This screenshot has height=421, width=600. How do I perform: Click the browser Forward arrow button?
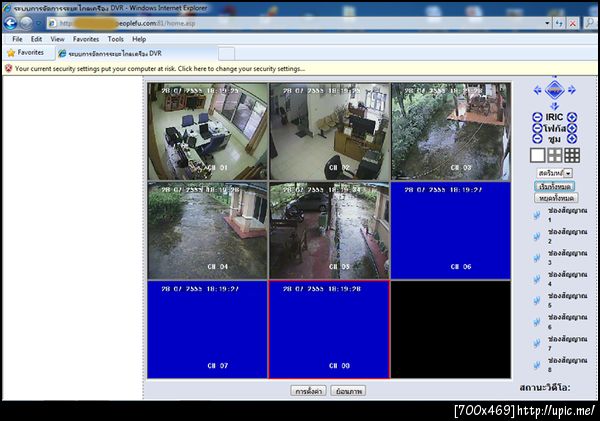26,23
